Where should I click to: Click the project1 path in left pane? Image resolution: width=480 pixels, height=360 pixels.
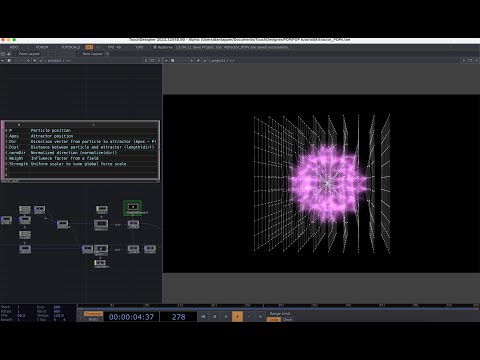coord(56,61)
